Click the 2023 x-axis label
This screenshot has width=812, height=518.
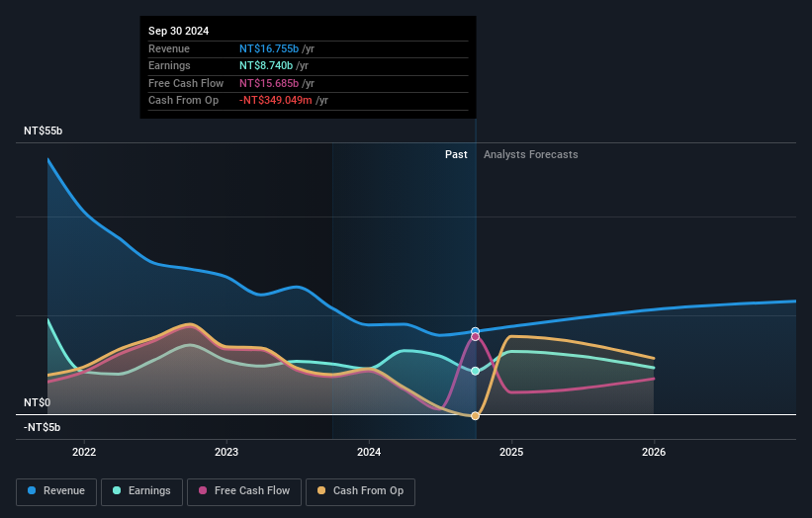(x=226, y=452)
